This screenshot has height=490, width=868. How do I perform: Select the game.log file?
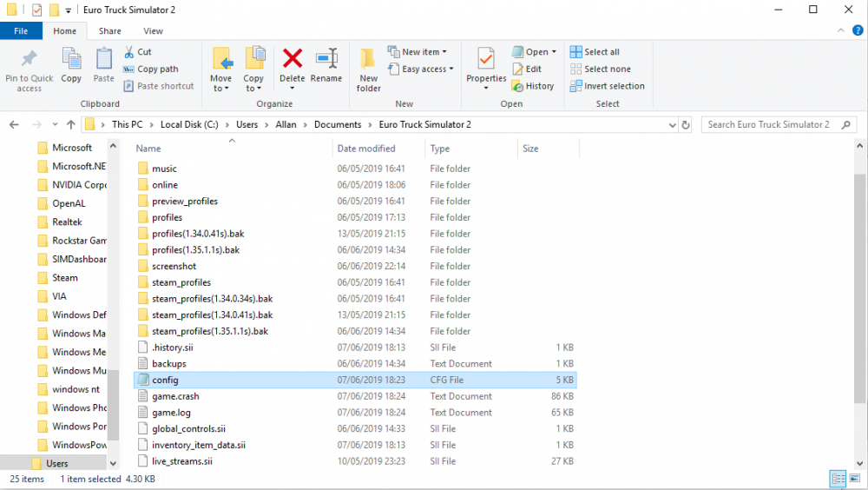pyautogui.click(x=171, y=413)
